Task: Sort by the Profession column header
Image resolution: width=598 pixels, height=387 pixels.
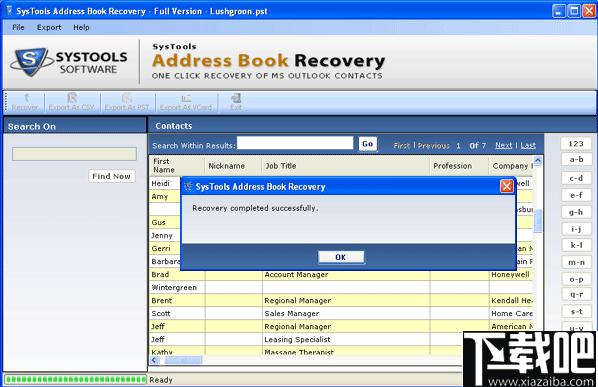Action: pos(459,165)
